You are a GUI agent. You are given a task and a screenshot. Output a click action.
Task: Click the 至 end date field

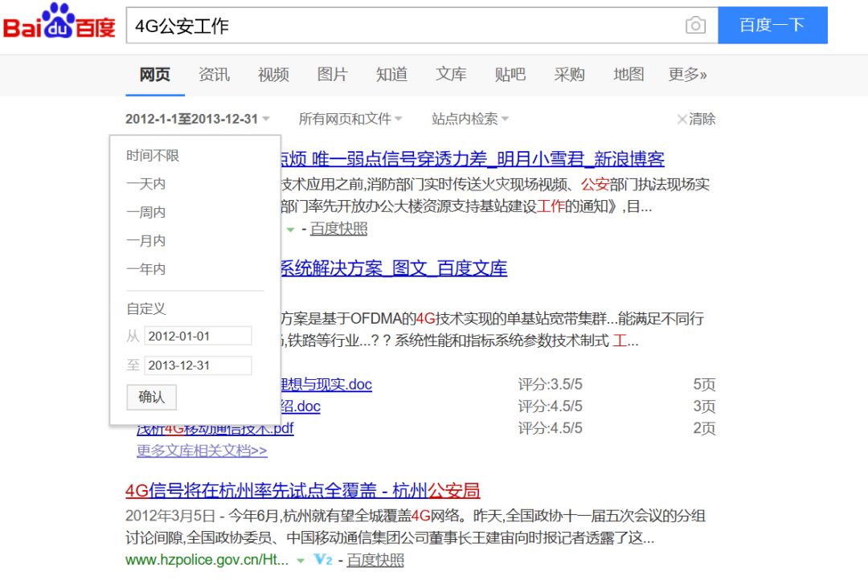click(198, 365)
